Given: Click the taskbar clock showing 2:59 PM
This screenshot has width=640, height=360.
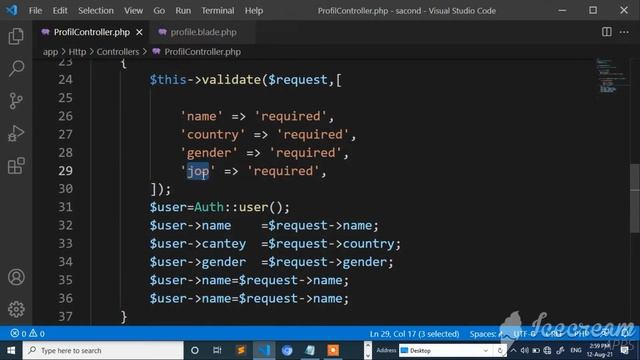Looking at the screenshot, I should 600,350.
